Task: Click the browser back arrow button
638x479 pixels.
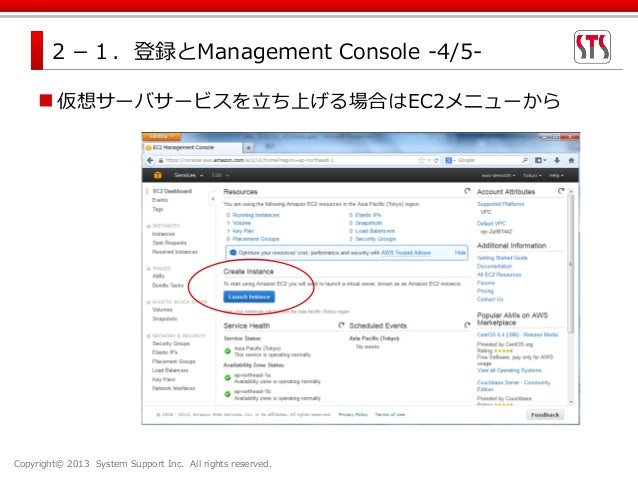Action: 150,160
